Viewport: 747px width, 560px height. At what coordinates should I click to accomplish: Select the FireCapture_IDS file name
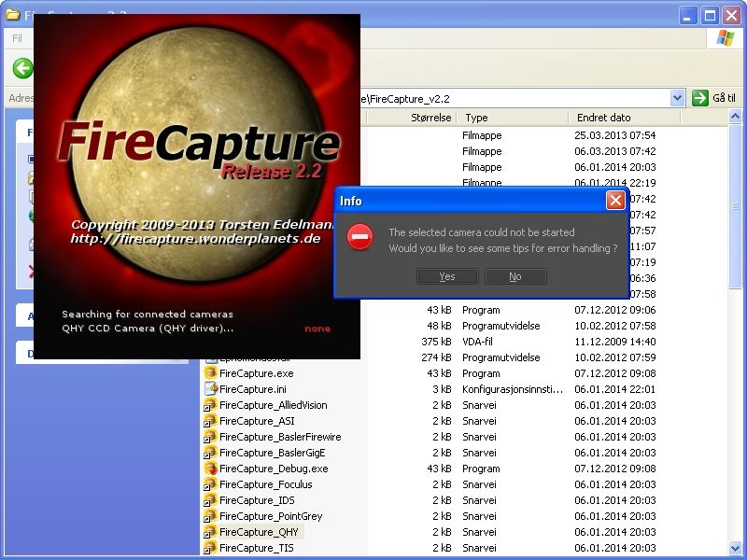[x=257, y=500]
